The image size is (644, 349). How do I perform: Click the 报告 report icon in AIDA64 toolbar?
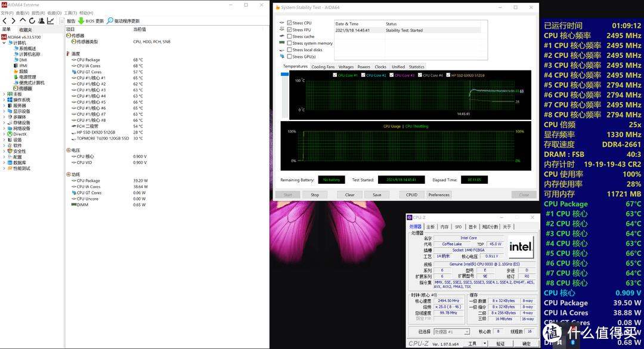[x=61, y=21]
